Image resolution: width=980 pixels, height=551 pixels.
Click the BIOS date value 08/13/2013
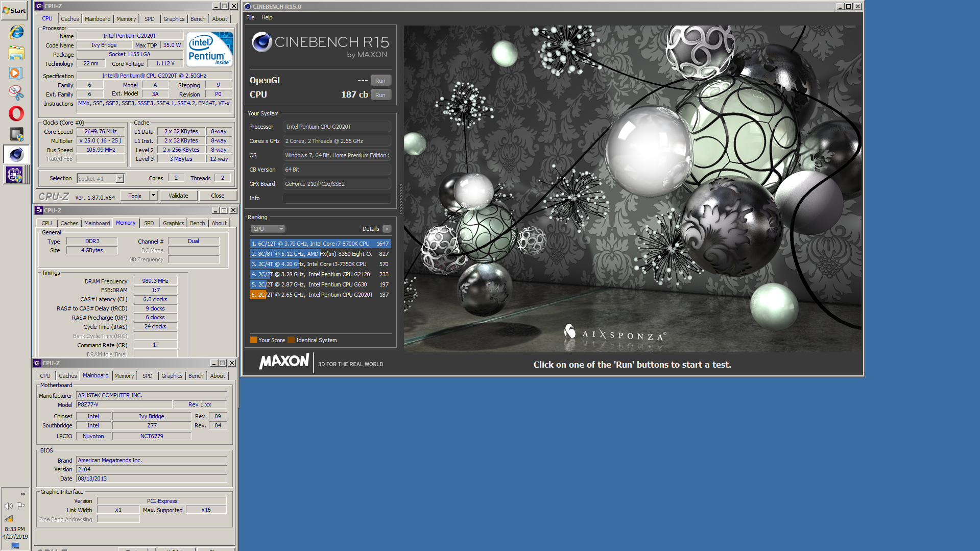click(151, 478)
